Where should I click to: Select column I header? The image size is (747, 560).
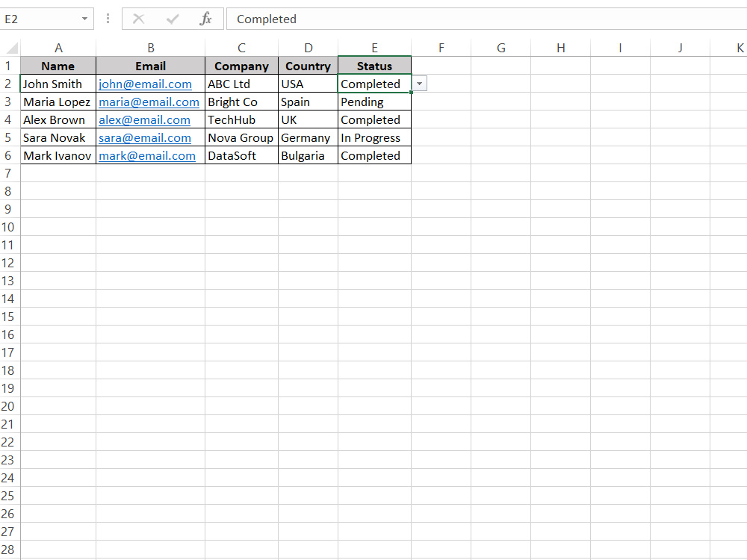point(620,48)
